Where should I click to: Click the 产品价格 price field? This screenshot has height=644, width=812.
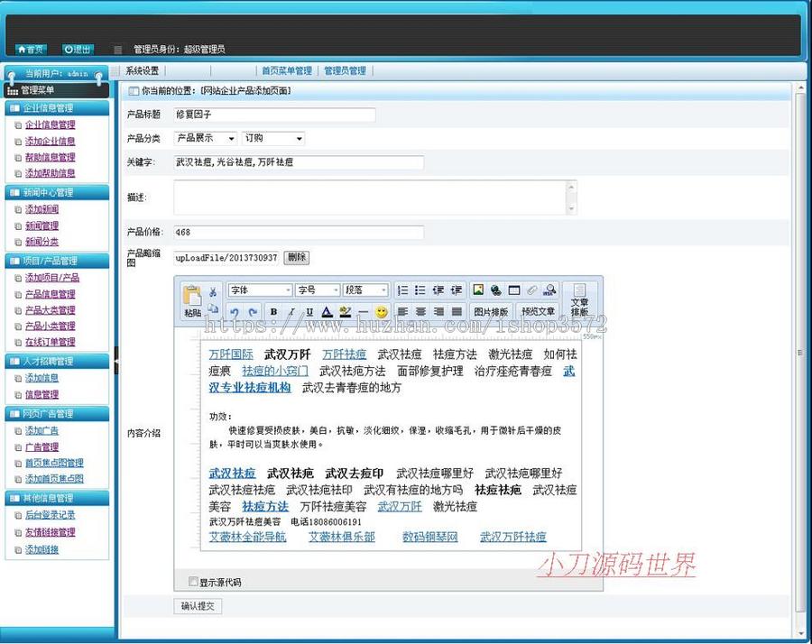(299, 233)
